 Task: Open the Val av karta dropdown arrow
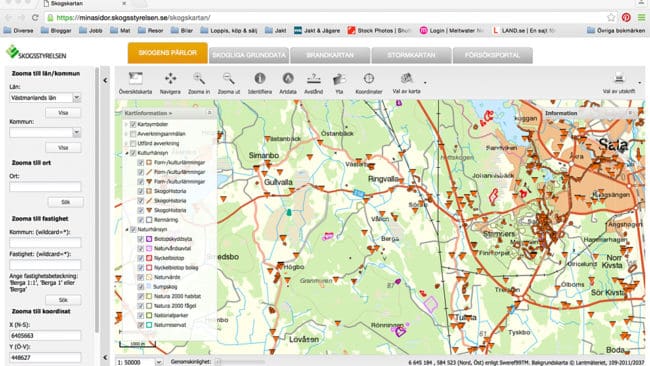point(425,83)
